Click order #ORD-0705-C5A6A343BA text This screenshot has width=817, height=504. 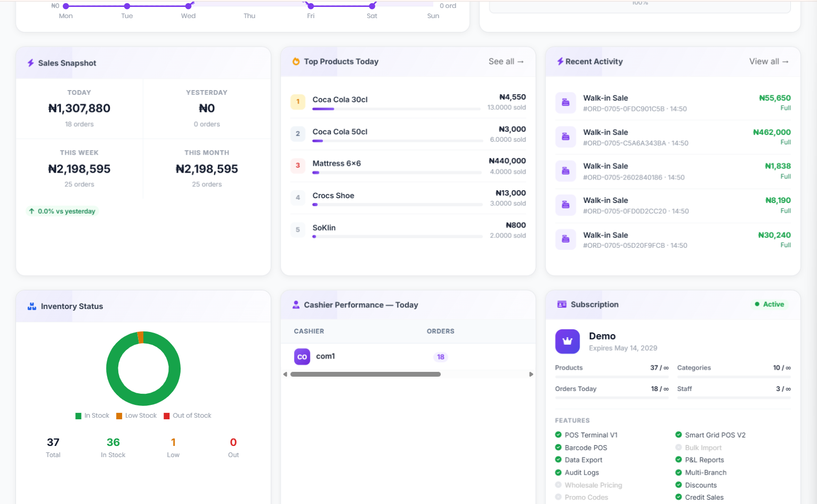[x=625, y=143]
